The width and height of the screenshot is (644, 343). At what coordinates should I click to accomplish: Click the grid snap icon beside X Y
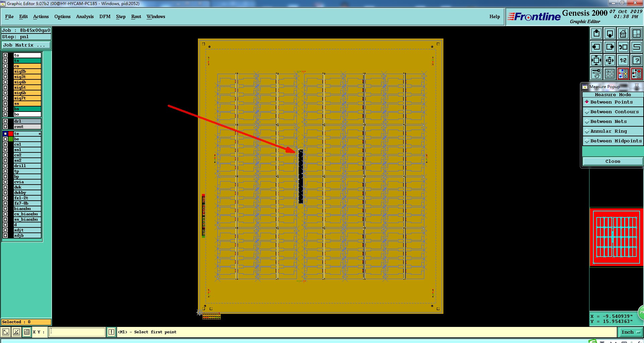(x=27, y=332)
